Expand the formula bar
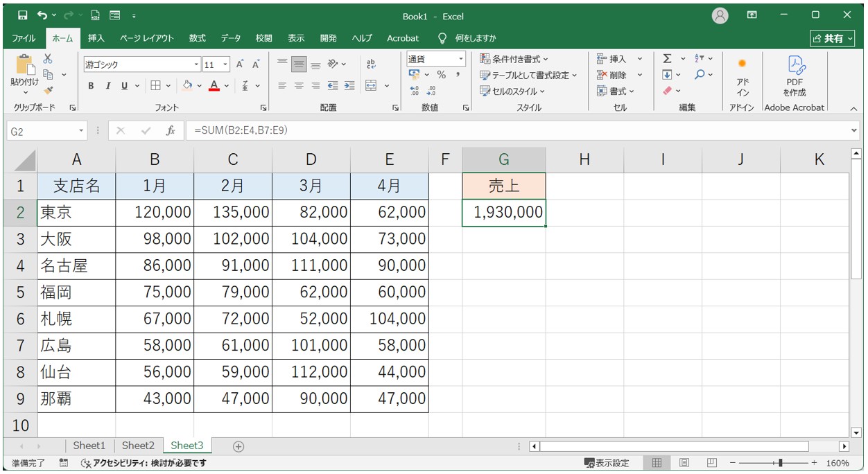The height and width of the screenshot is (474, 868). (854, 130)
